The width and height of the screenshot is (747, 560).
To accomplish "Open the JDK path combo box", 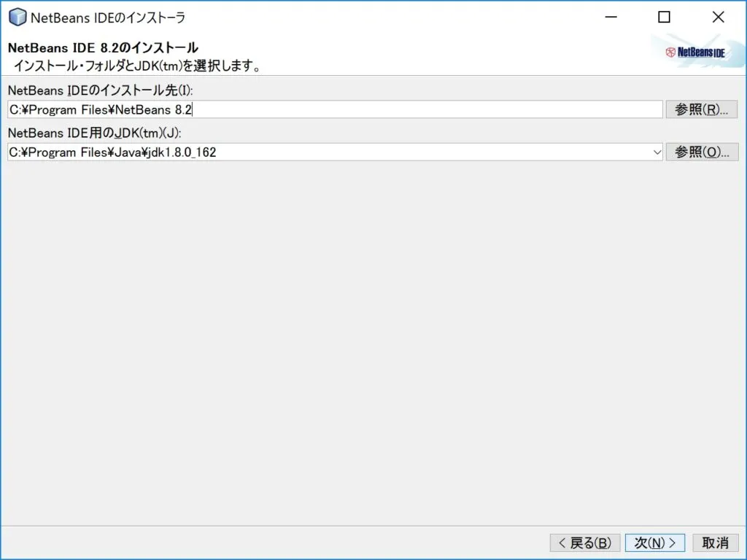I will [x=335, y=152].
